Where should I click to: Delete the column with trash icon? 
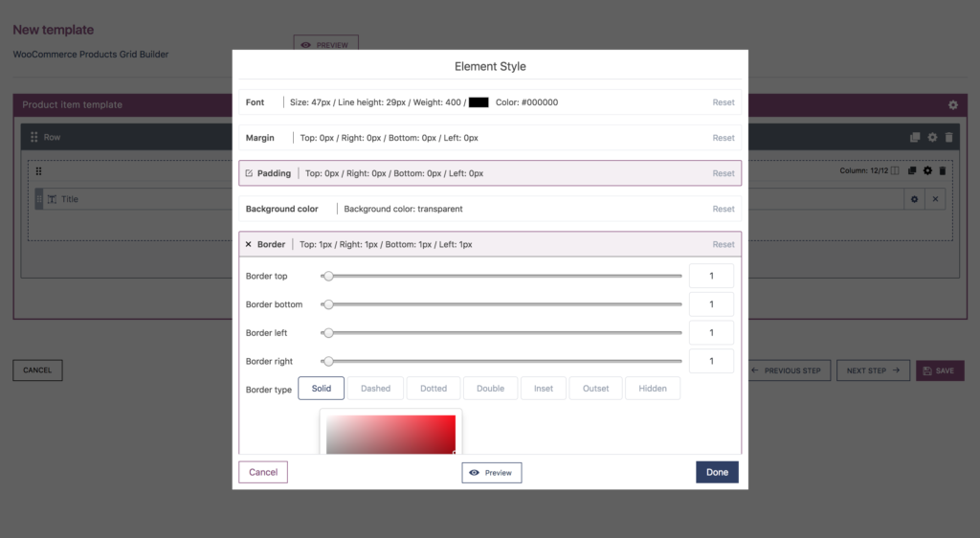click(943, 170)
